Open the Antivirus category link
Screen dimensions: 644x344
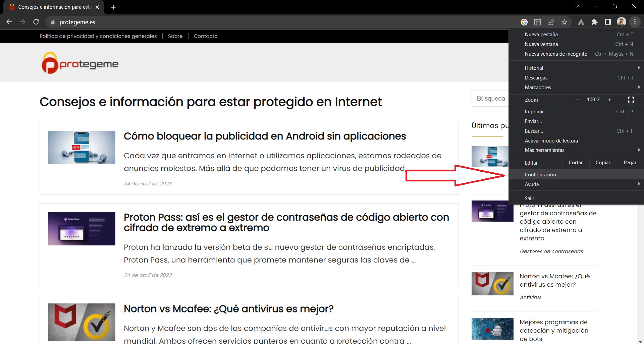(x=531, y=297)
